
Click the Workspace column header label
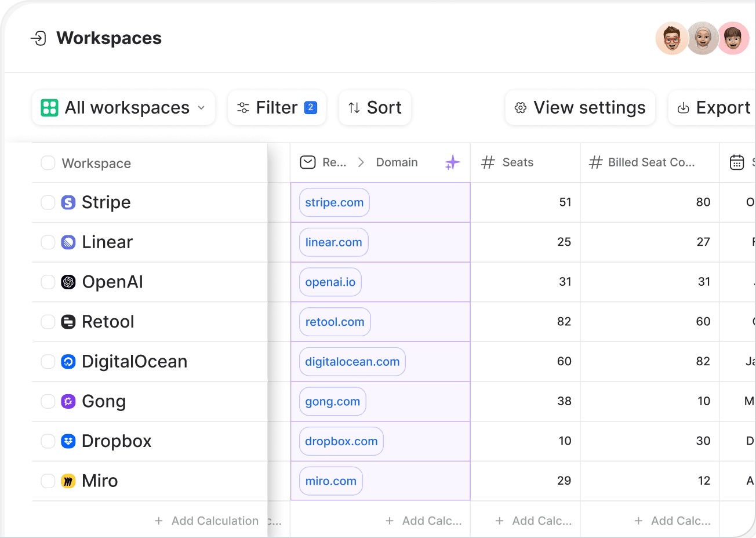point(96,163)
